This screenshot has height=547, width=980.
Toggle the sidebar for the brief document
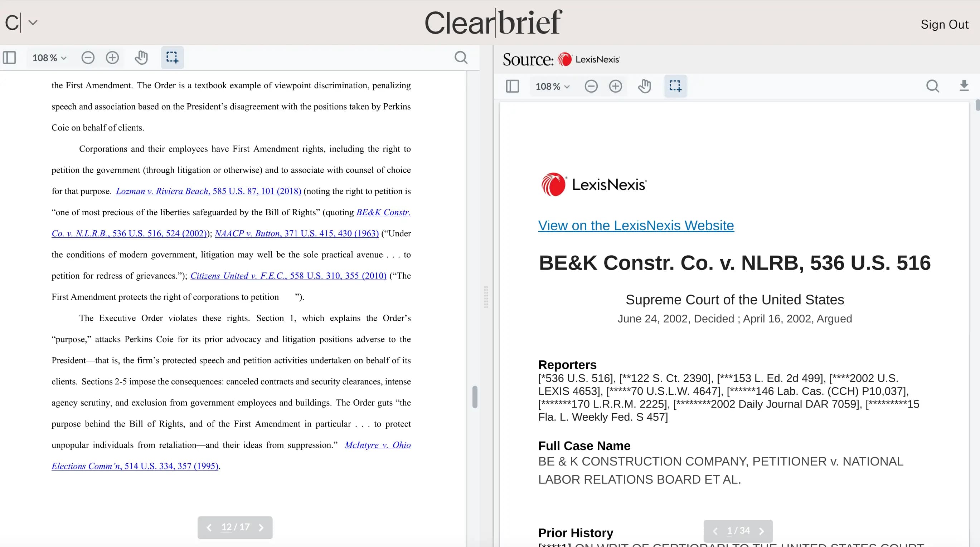[x=10, y=58]
